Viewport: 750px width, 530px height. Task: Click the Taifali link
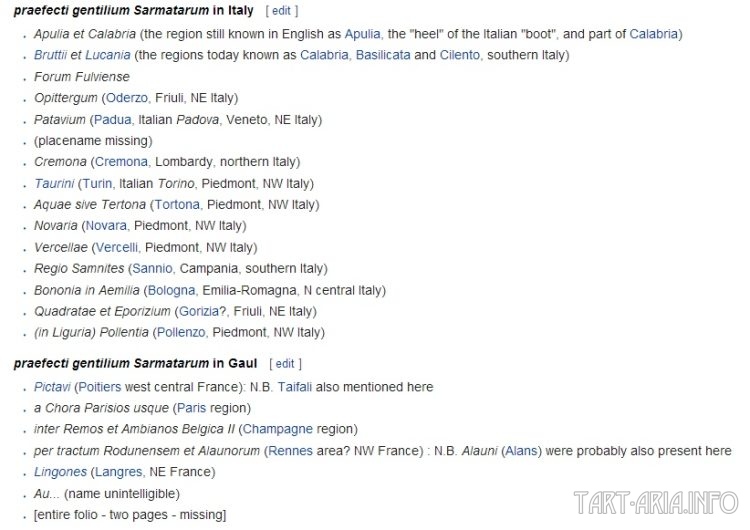[295, 387]
